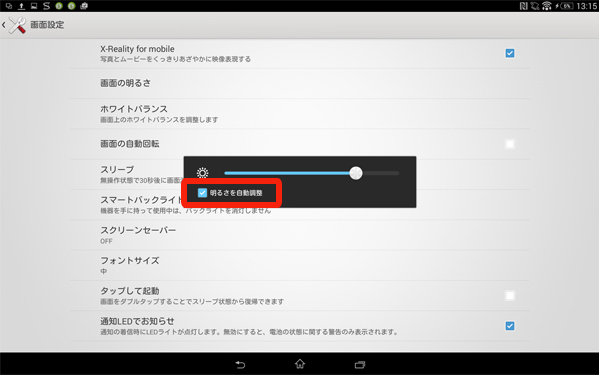The image size is (599, 375).
Task: Tap the leftmost status bar notification icon
Action: point(9,6)
